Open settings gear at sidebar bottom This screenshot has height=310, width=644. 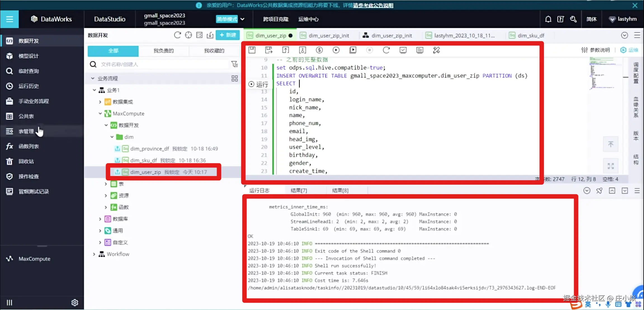[x=75, y=302]
